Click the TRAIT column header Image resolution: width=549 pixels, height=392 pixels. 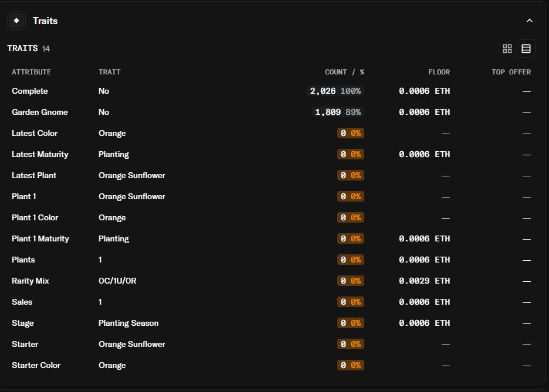[109, 72]
